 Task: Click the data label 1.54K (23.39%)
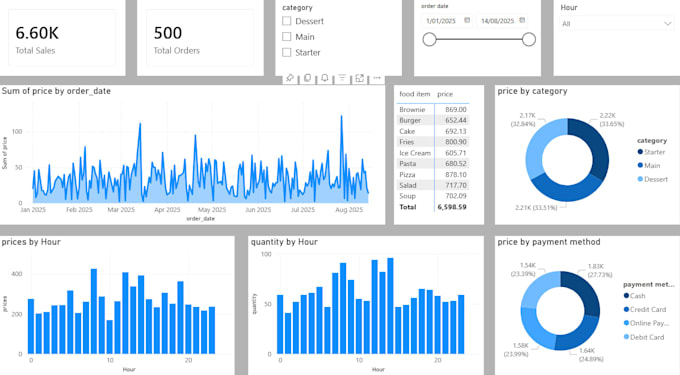click(x=523, y=269)
